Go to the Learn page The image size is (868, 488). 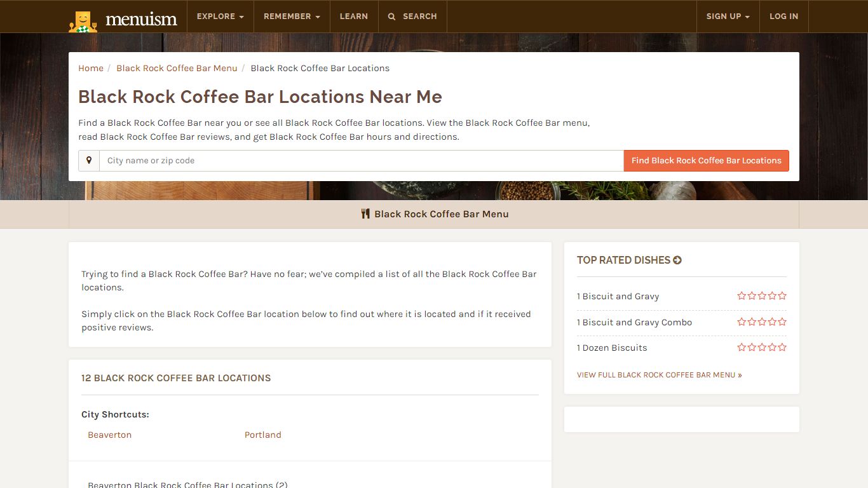click(x=354, y=17)
